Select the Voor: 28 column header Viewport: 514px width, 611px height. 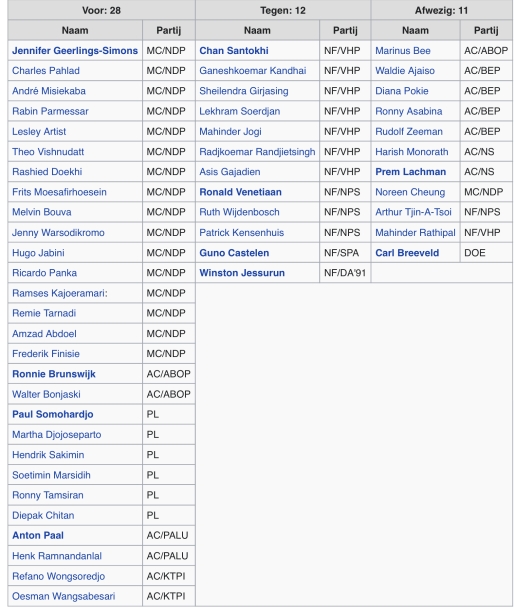tap(101, 10)
